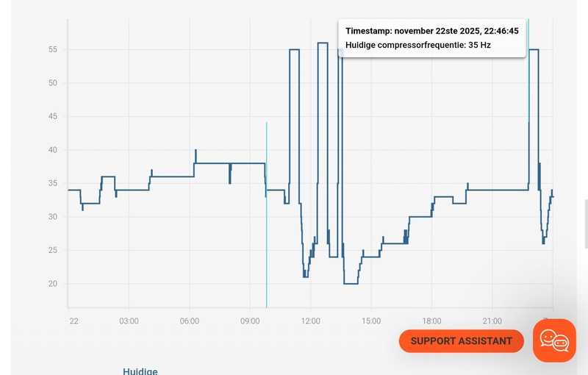Pick the 18:00 tick on the time axis
This screenshot has height=375, width=588.
pyautogui.click(x=432, y=321)
